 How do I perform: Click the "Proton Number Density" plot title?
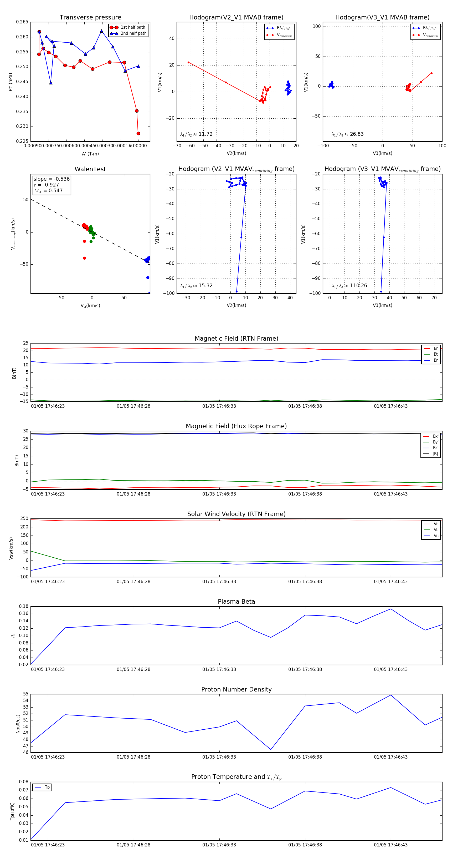[x=236, y=689]
